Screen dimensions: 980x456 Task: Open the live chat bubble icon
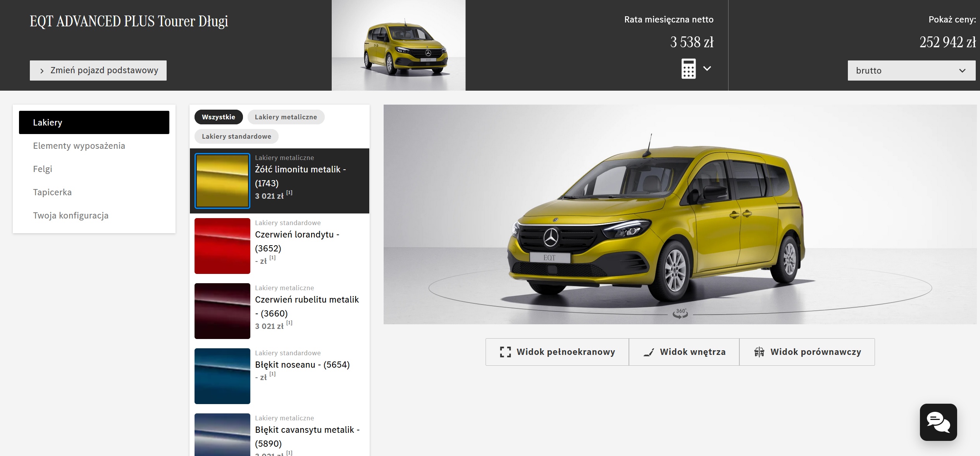coord(938,422)
